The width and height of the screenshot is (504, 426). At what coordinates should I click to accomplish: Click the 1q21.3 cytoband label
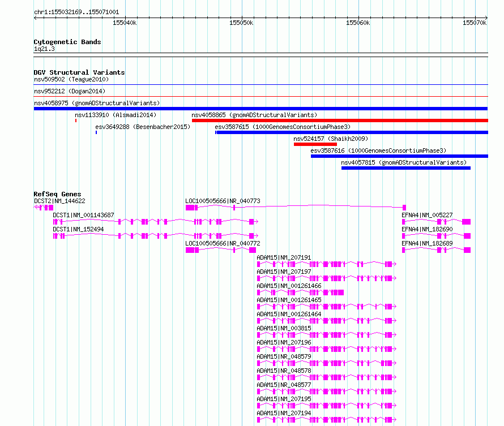[x=44, y=49]
